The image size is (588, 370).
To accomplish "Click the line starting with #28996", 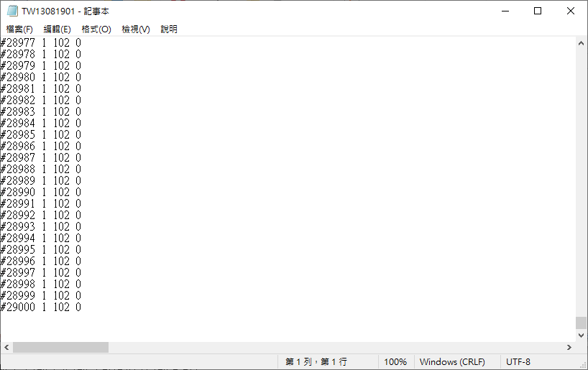I will click(40, 262).
